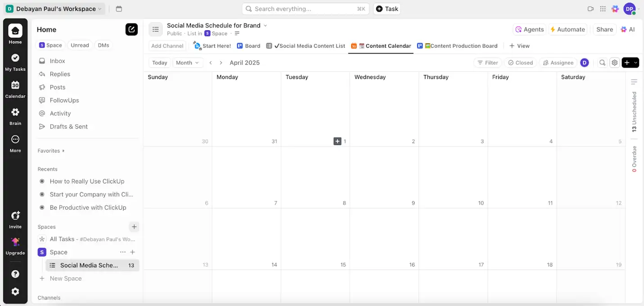644x306 pixels.
Task: Open the workspace name dropdown
Action: point(54,9)
